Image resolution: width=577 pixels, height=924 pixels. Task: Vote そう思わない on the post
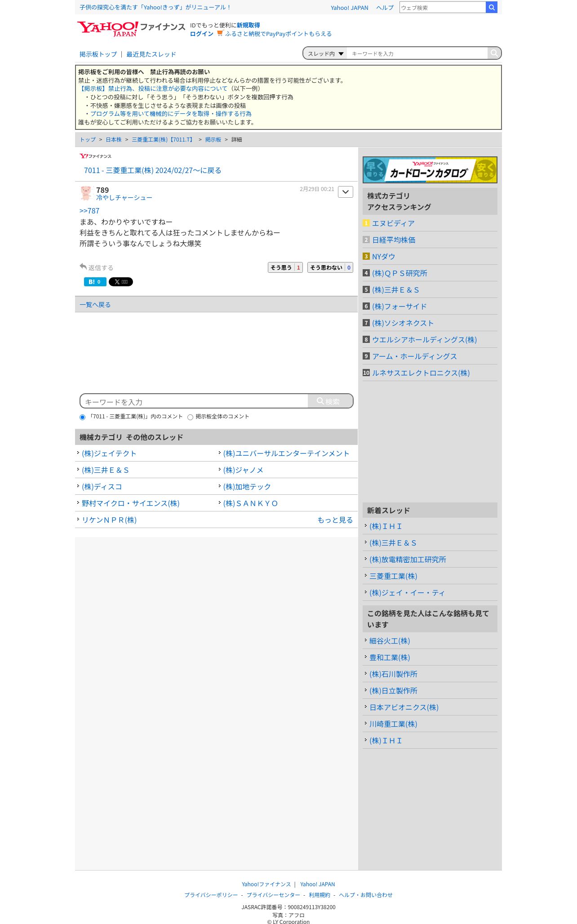click(330, 267)
